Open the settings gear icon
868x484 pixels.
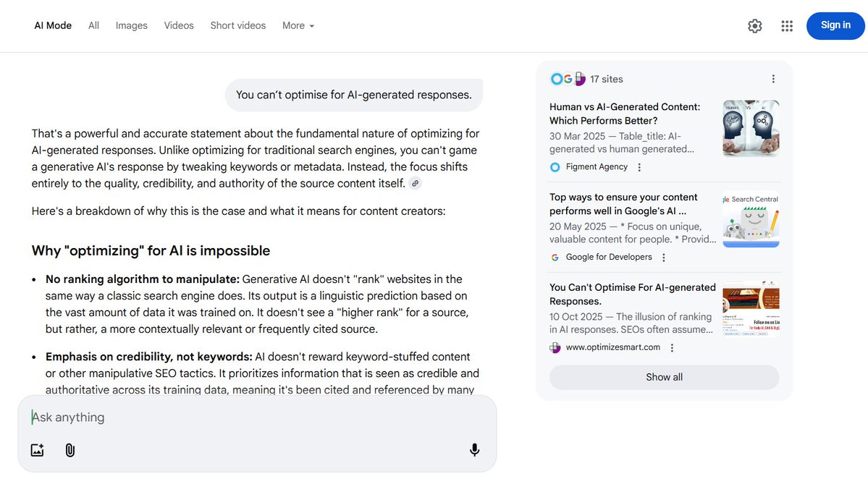tap(754, 26)
